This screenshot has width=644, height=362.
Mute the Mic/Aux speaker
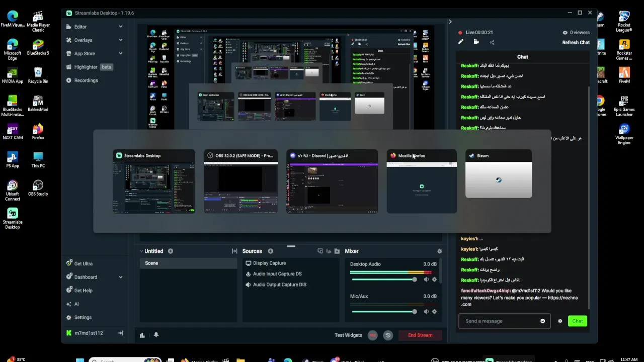click(x=426, y=312)
